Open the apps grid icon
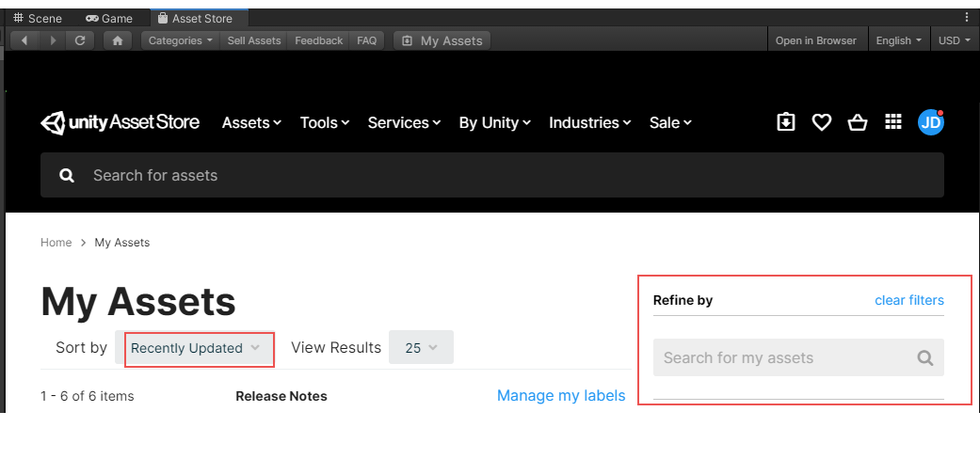Screen dimensions: 980x475 [893, 121]
